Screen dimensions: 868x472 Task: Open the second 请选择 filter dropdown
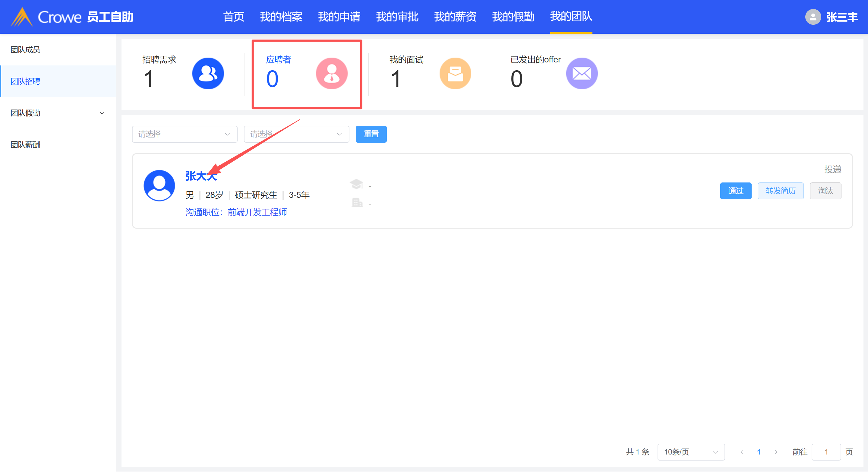(x=296, y=134)
